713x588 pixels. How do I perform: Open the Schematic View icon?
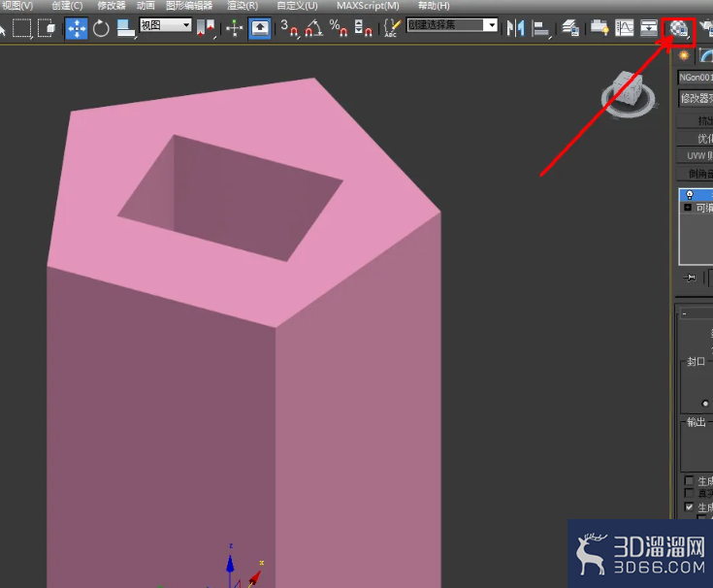[x=648, y=28]
